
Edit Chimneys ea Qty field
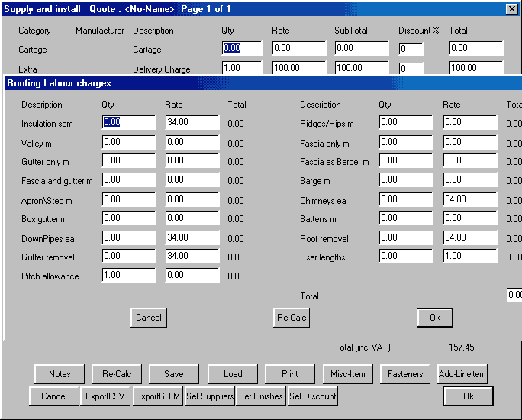click(x=406, y=199)
